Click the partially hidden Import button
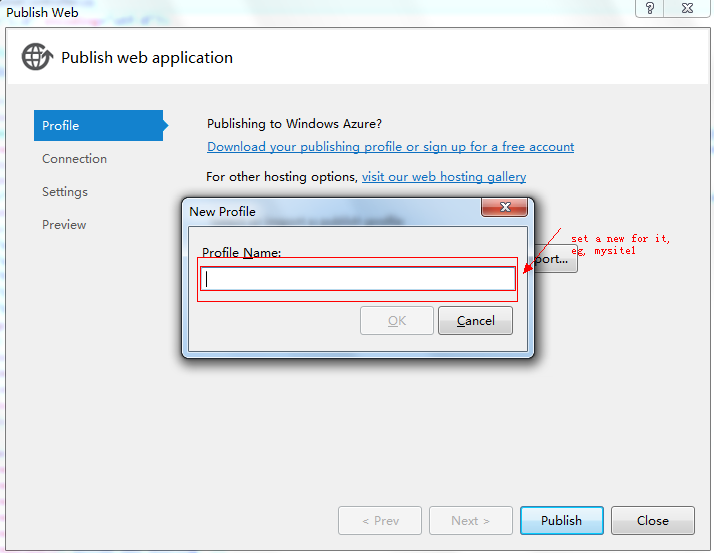The height and width of the screenshot is (553, 714). coord(555,259)
